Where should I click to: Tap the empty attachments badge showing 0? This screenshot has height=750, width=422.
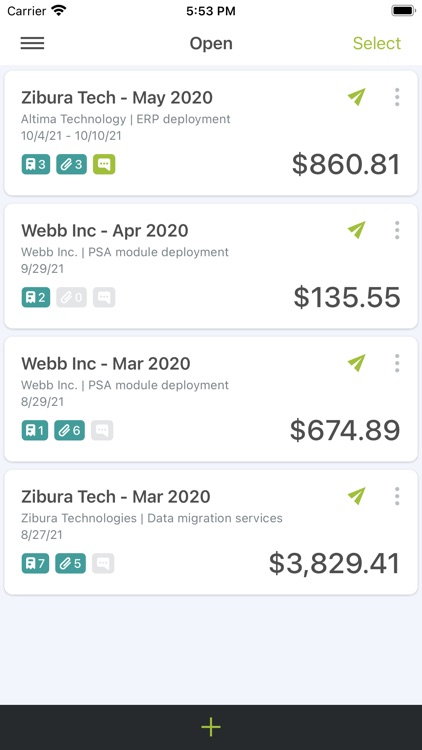click(x=72, y=298)
